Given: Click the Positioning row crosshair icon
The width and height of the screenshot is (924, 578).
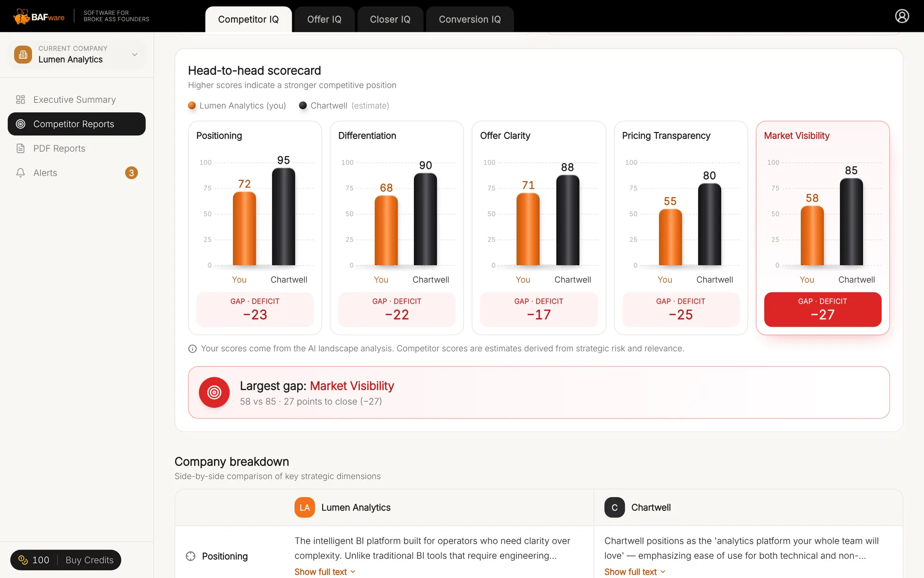Looking at the screenshot, I should (191, 556).
